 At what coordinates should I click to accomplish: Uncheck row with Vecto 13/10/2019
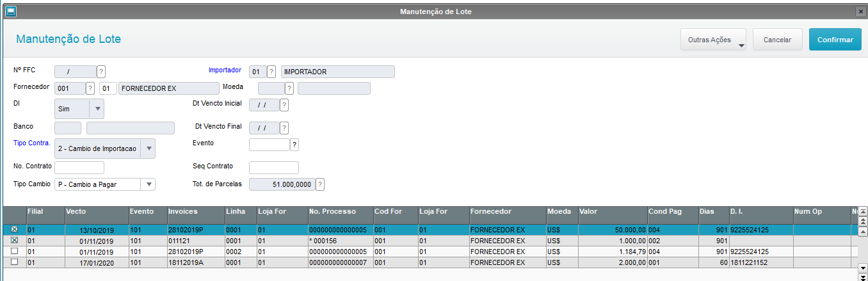click(14, 229)
